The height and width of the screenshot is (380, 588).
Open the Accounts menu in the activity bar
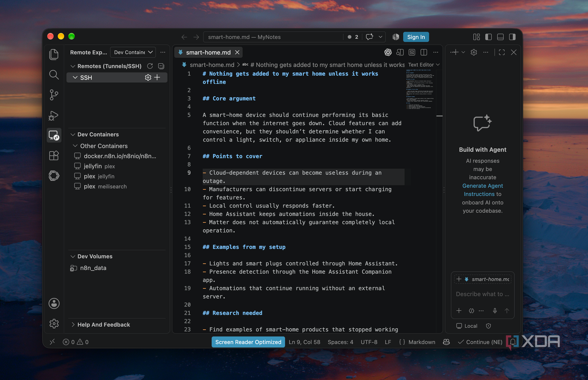[x=54, y=303]
